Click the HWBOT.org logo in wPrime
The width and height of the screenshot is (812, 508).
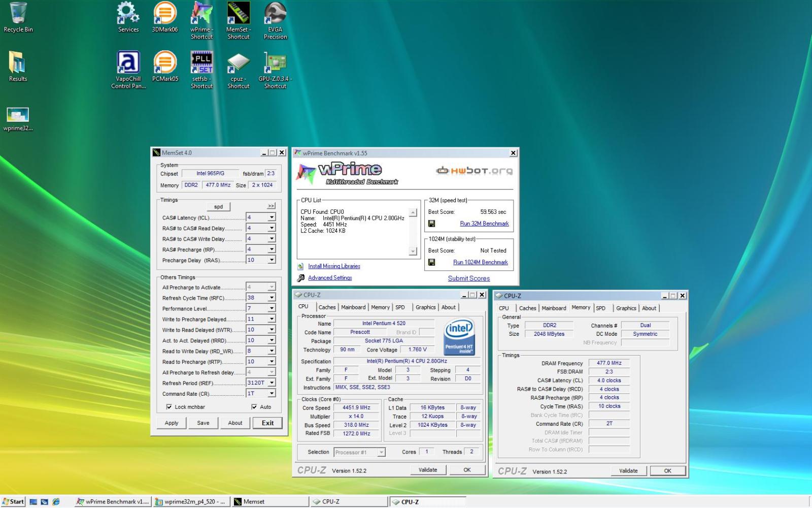coord(475,171)
